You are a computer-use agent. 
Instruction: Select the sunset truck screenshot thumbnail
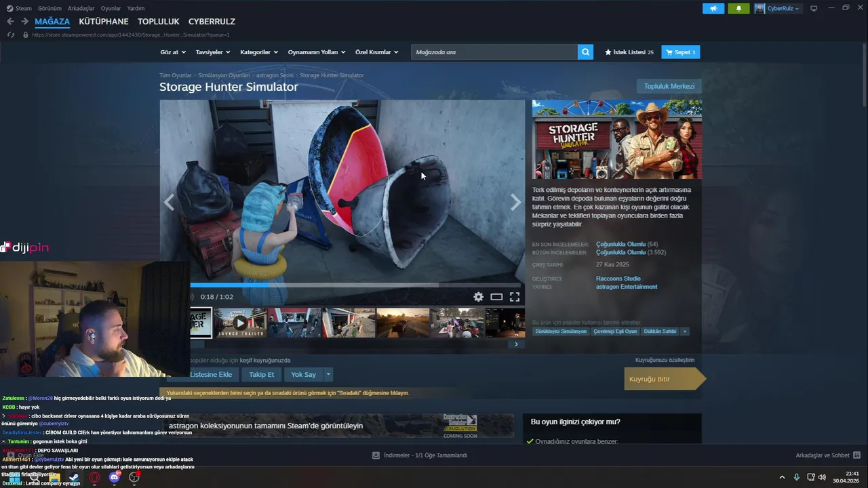pos(403,323)
